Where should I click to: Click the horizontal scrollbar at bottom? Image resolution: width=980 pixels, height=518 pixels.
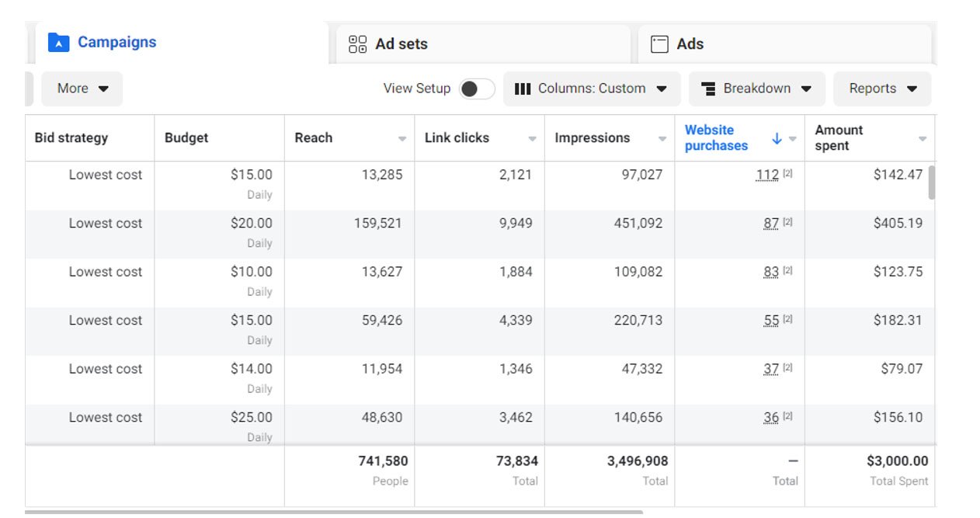pyautogui.click(x=334, y=513)
